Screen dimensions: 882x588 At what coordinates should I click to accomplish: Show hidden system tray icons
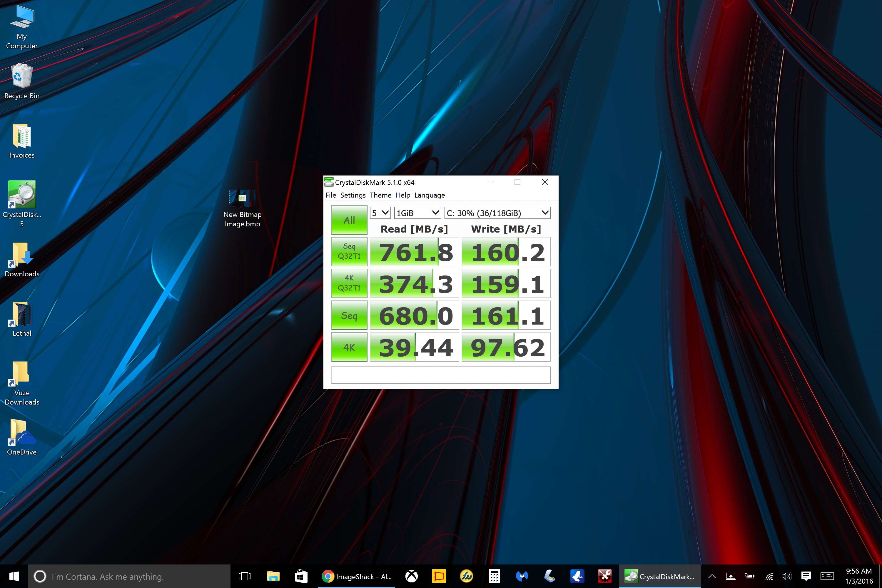tap(712, 576)
